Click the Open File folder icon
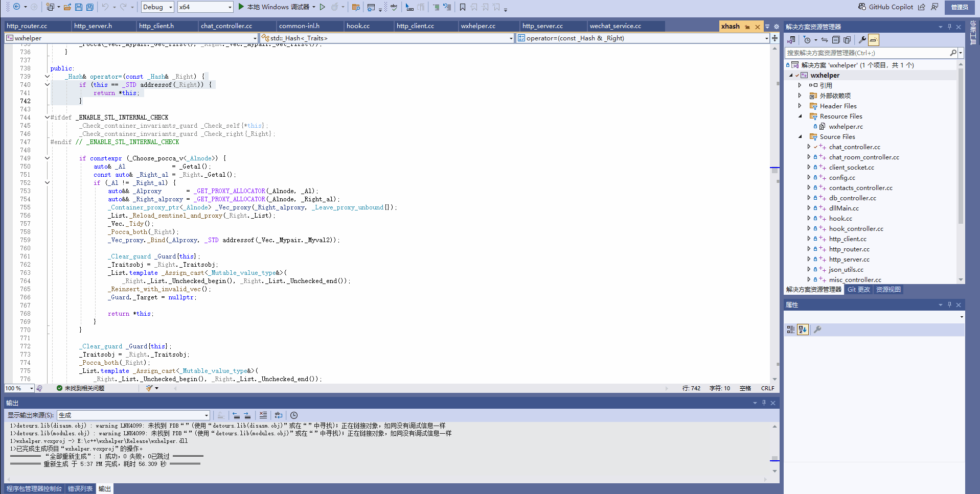 tap(67, 7)
